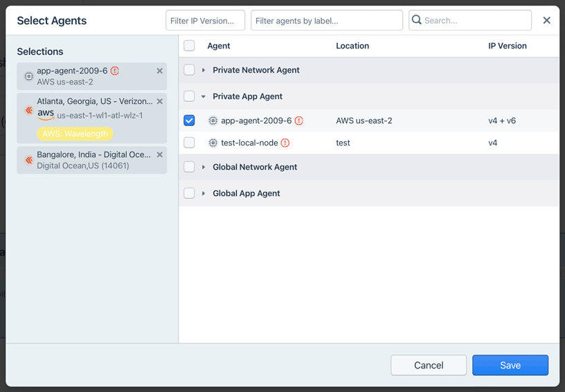Click the Agent column header
565x392 pixels.
[218, 46]
